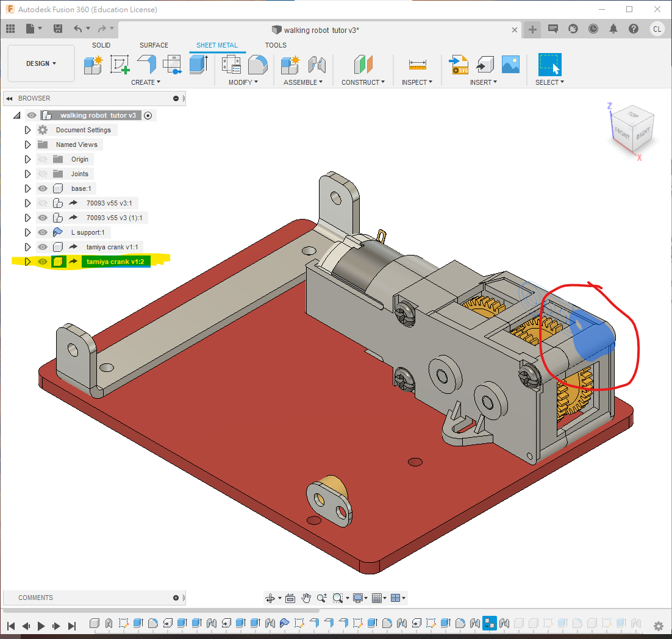Expand the Named Views node
Screen dimensions: 672x639
[x=27, y=145]
